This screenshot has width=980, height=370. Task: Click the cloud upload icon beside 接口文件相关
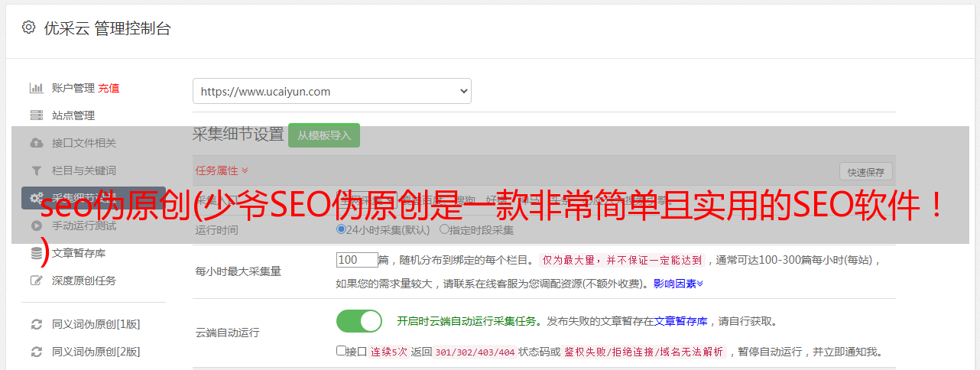(x=36, y=143)
